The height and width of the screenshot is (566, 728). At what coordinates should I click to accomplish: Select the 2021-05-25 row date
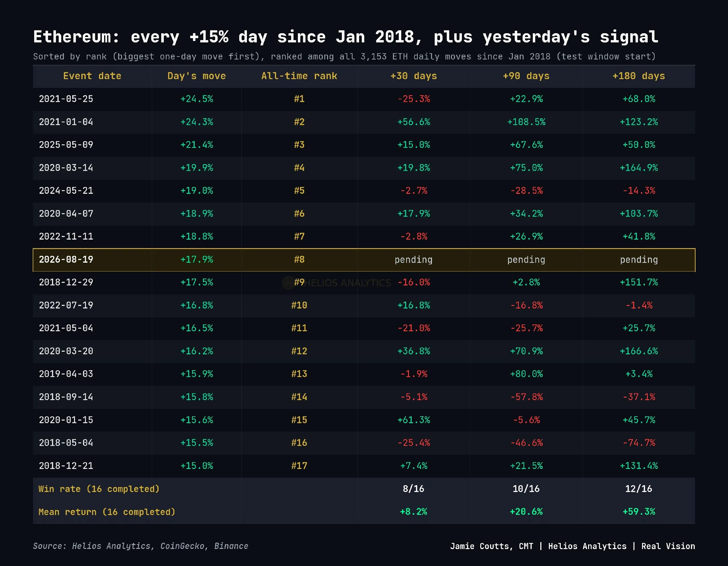point(66,99)
